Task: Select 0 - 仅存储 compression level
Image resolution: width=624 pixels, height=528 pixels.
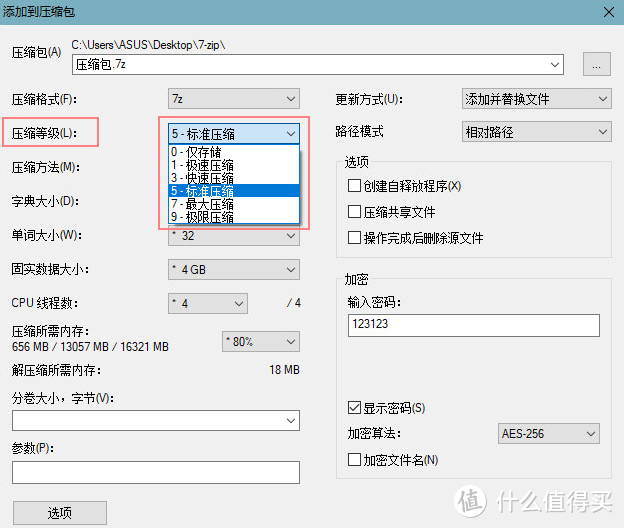Action: click(x=234, y=152)
